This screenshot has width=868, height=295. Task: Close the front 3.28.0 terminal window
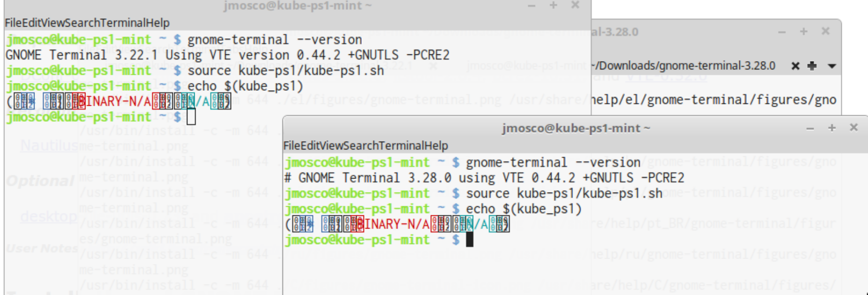pyautogui.click(x=854, y=127)
